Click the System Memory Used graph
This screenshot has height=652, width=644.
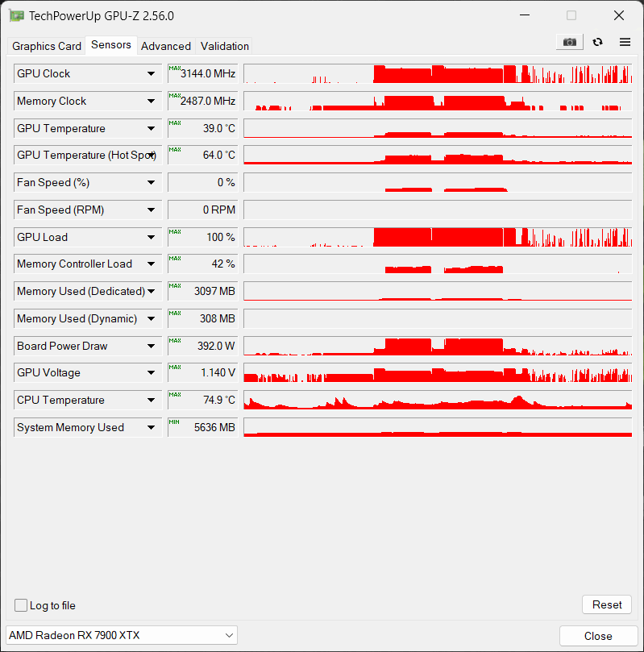coord(438,428)
